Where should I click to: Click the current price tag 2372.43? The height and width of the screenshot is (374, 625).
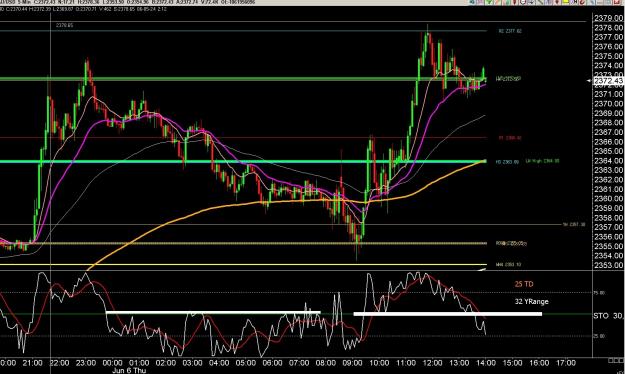click(x=608, y=81)
